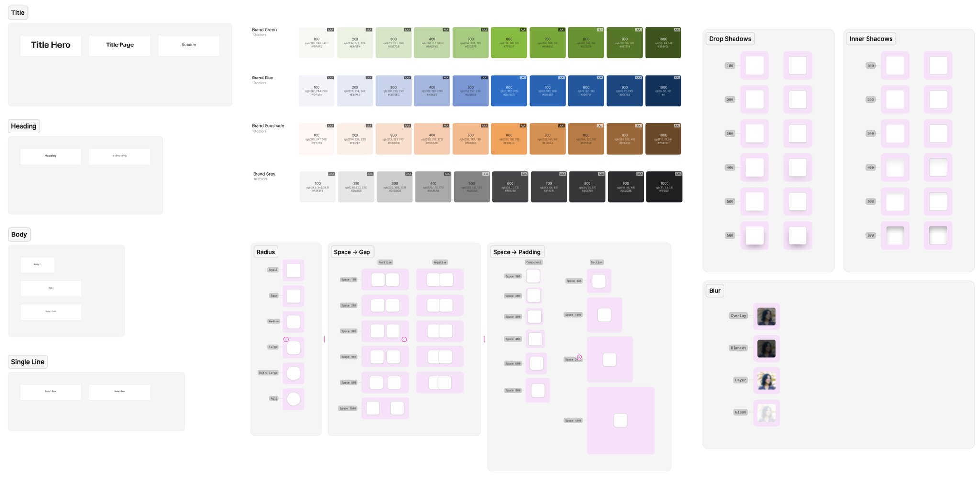Select the Title Hero text card
980x478 pixels.
click(x=51, y=45)
